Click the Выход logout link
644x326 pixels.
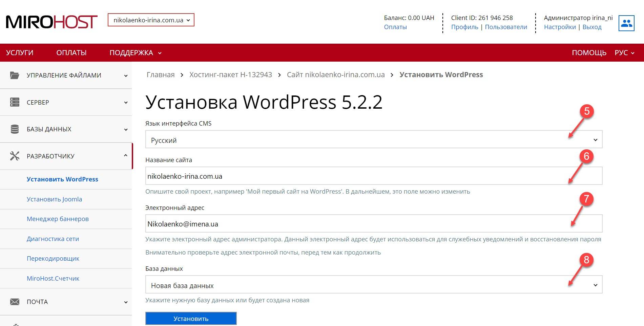(592, 27)
